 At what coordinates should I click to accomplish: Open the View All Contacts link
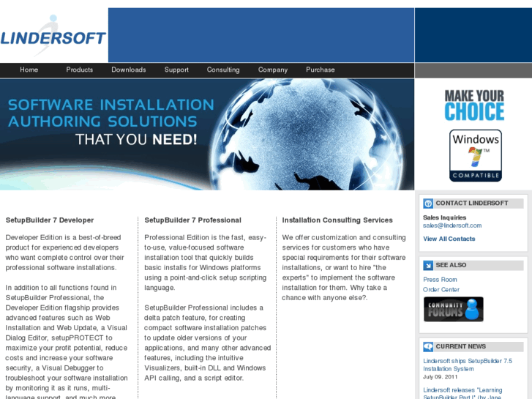pos(449,239)
